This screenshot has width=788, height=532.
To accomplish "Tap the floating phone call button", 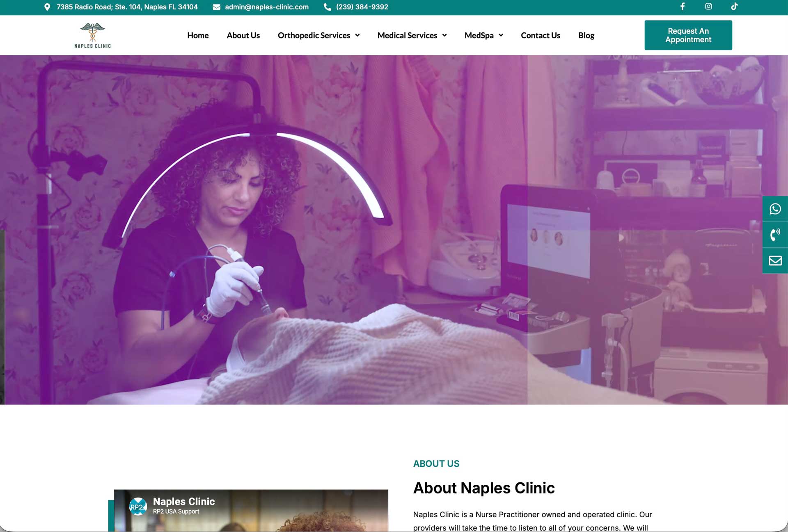I will pos(775,235).
